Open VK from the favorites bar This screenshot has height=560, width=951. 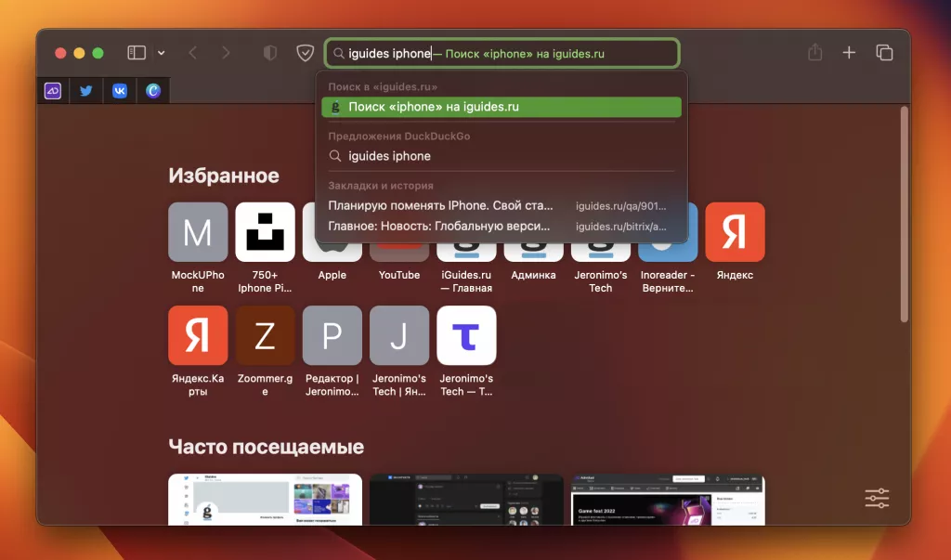pos(119,90)
